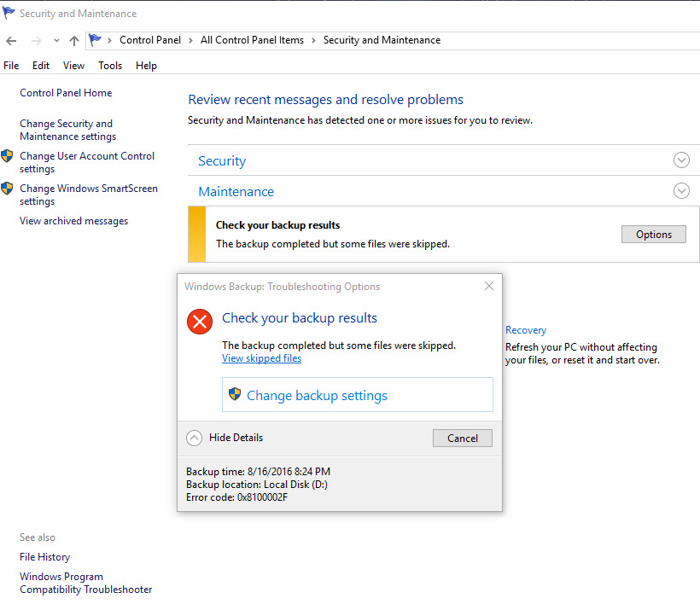Collapse the Maintenance section chevron
Image resolution: width=700 pixels, height=610 pixels.
(x=681, y=191)
